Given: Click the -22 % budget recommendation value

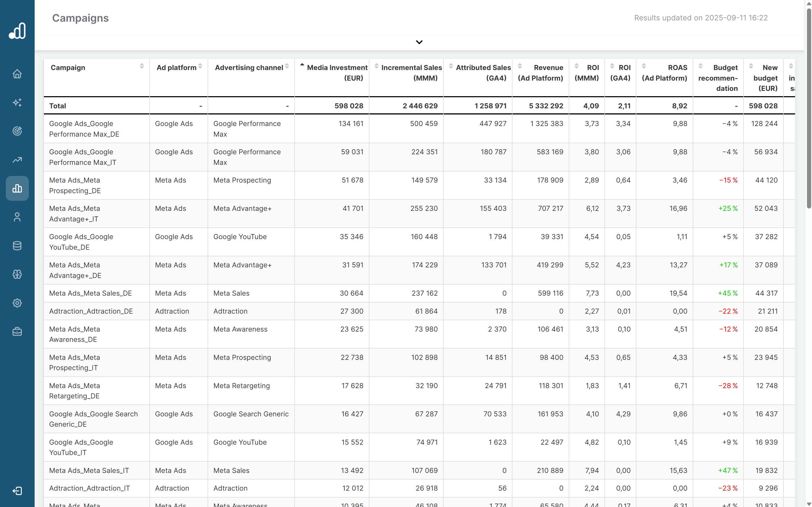Looking at the screenshot, I should (x=728, y=311).
